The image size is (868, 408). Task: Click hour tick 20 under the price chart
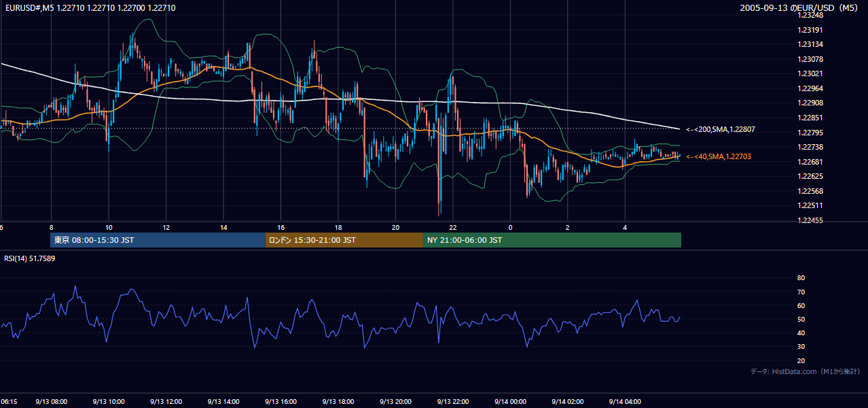[x=395, y=227]
